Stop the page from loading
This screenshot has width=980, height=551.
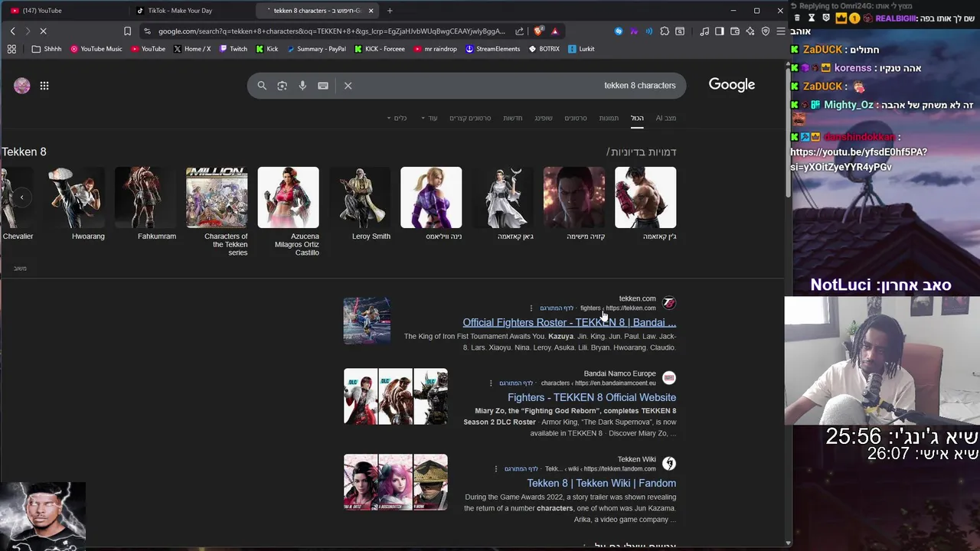(x=43, y=31)
